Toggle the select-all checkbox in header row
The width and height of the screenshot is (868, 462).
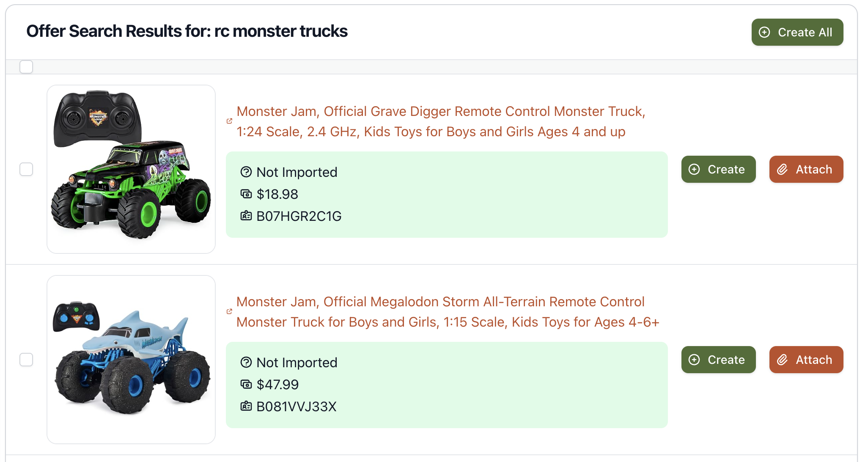pyautogui.click(x=26, y=67)
